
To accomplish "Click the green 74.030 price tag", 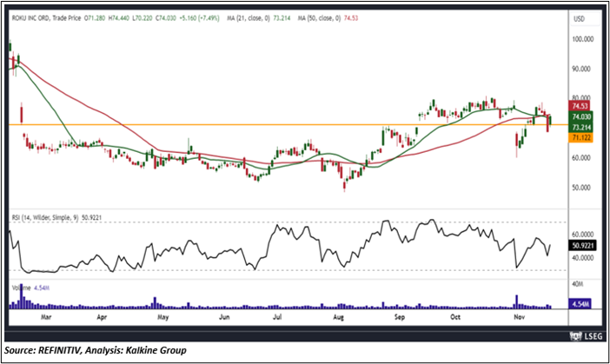I will pyautogui.click(x=580, y=116).
